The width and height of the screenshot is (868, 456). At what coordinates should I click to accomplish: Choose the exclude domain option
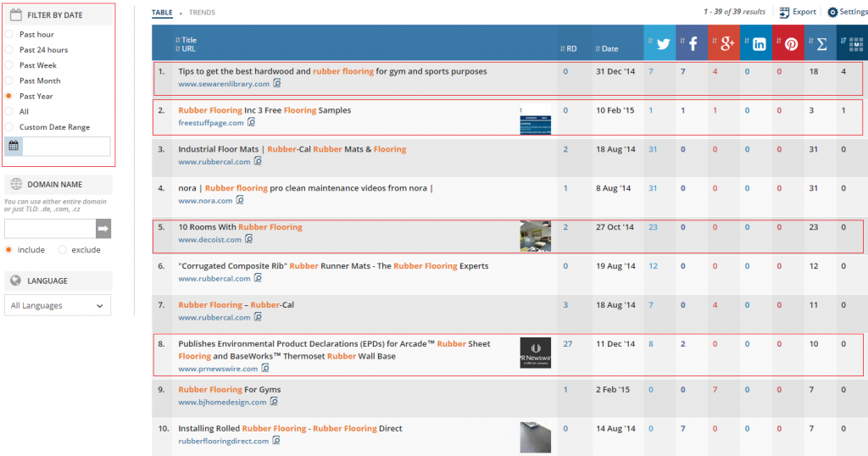(x=63, y=250)
